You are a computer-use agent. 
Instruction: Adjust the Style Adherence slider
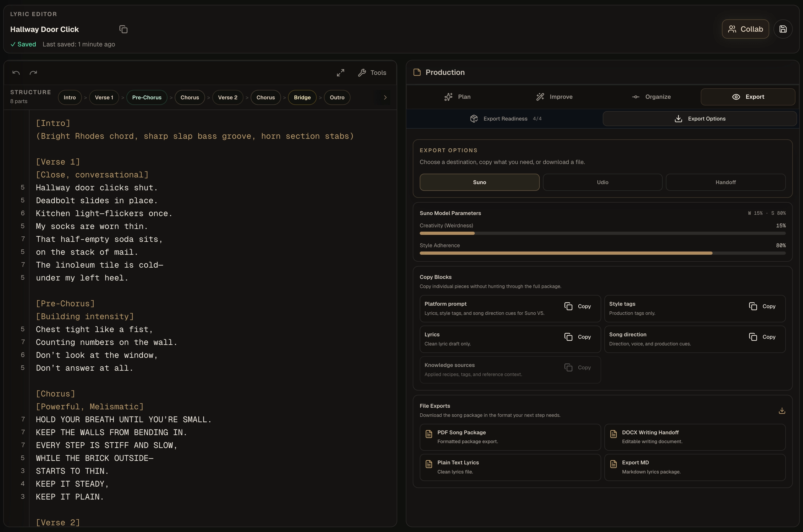click(x=603, y=253)
